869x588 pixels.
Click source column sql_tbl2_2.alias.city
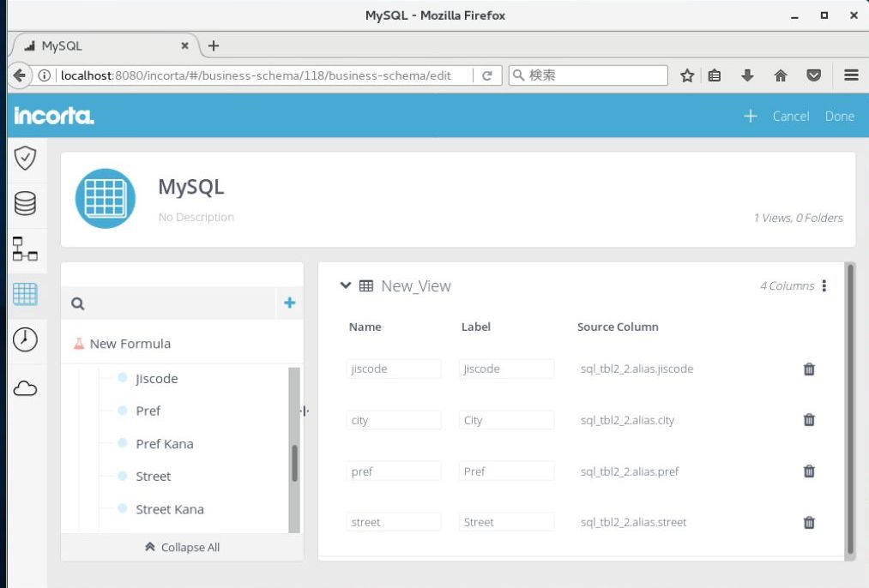[627, 420]
